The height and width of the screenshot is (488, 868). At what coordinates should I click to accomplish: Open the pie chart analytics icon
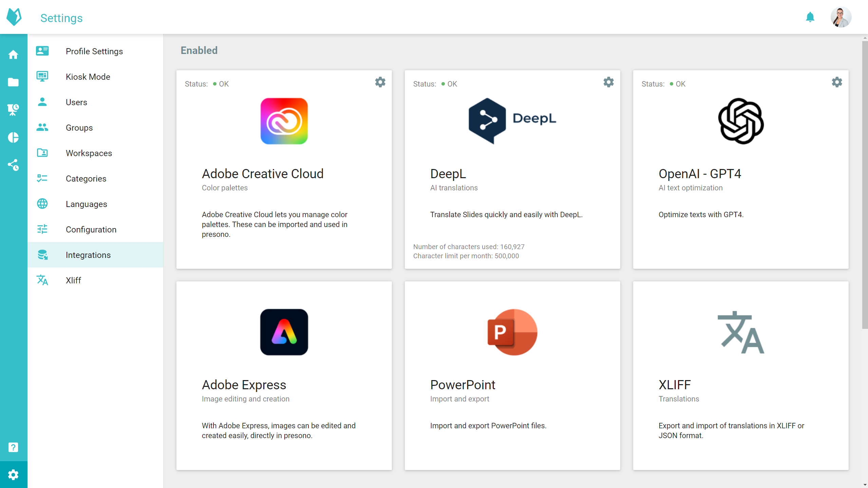pos(13,137)
